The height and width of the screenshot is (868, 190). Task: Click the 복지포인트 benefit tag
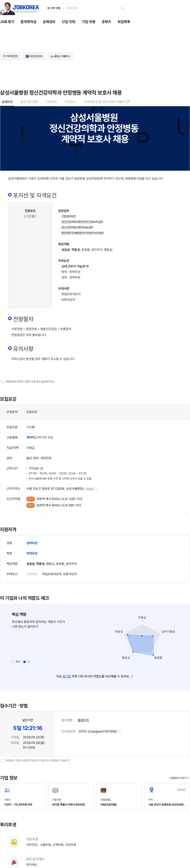tap(10, 56)
